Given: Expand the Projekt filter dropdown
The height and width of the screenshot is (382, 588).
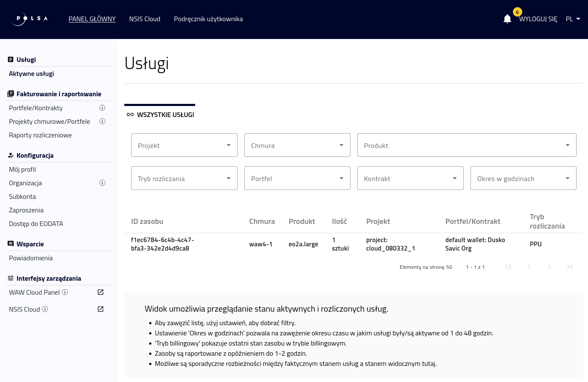Looking at the screenshot, I should pos(184,145).
